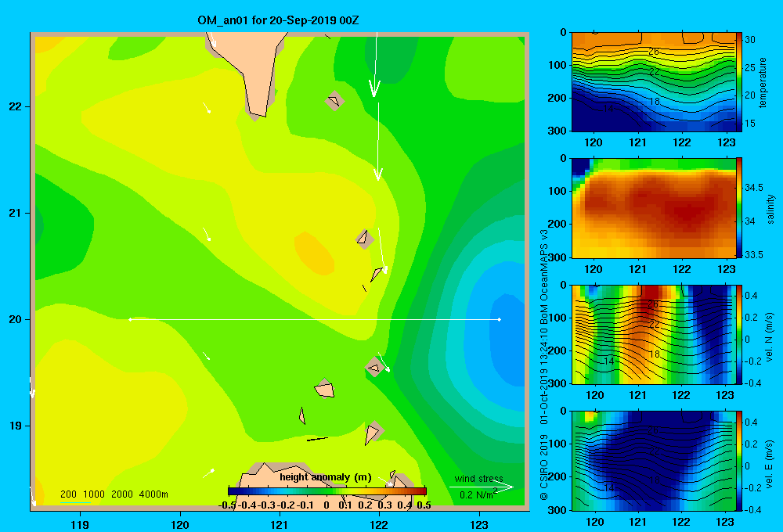Open the salinity section panel

654,208
